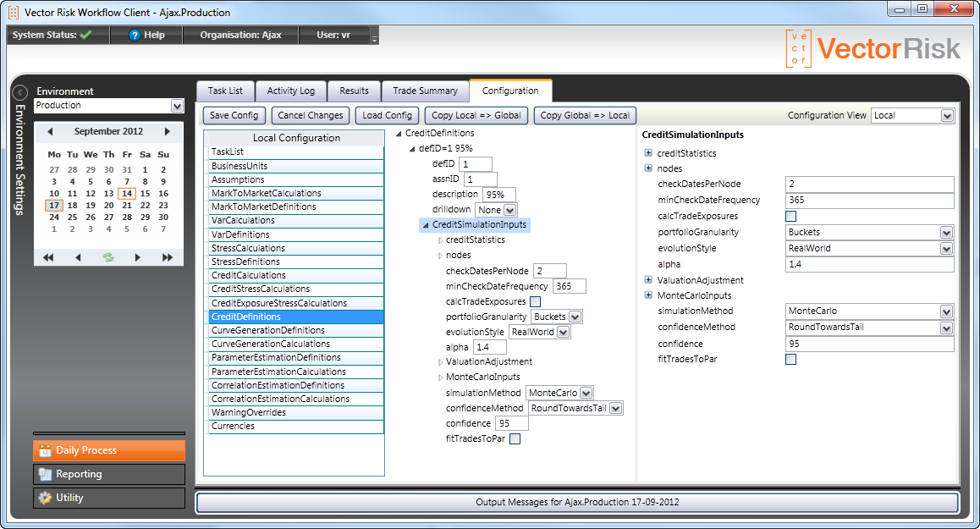The image size is (980, 529).
Task: Click the alpha field in the detail panel
Action: [x=869, y=264]
